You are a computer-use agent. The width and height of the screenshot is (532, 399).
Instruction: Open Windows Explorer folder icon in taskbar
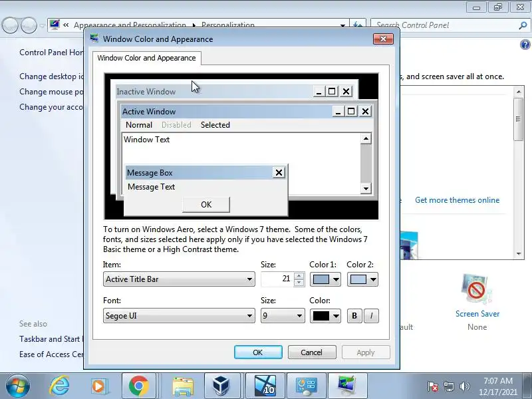[x=183, y=386]
